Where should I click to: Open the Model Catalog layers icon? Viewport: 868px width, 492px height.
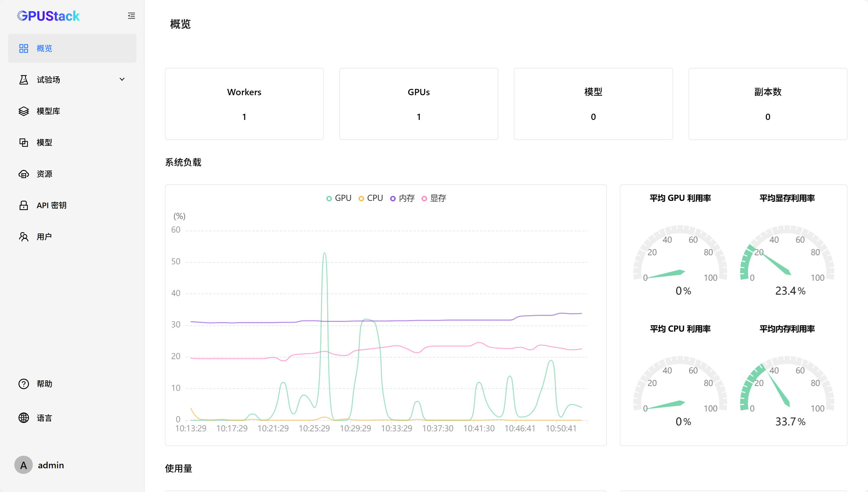tap(23, 111)
